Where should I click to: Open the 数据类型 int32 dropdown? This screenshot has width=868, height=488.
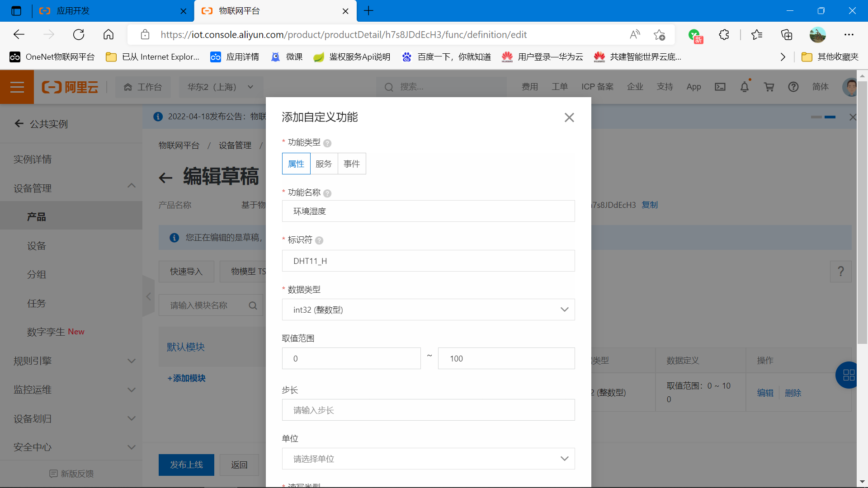[x=428, y=310]
